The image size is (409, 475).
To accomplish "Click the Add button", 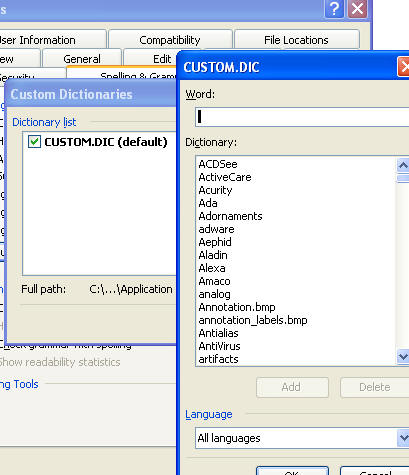I will 291,387.
